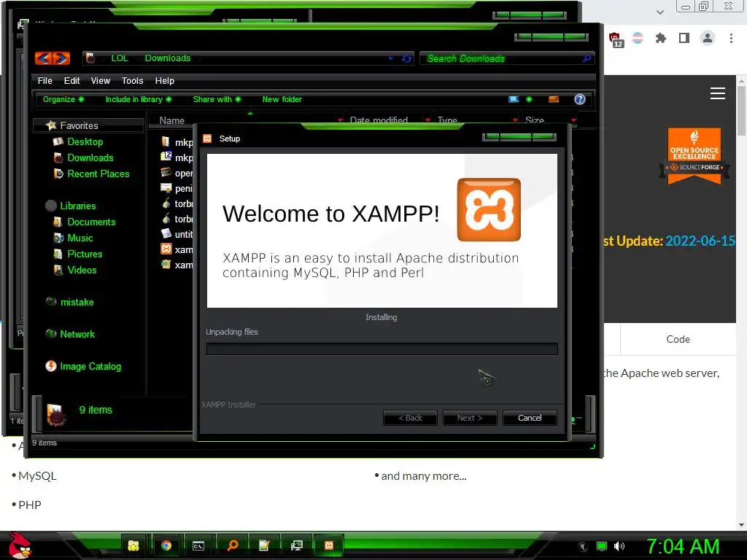Screen dimensions: 747x560
Task: Go back with the orange left arrow
Action: point(43,58)
